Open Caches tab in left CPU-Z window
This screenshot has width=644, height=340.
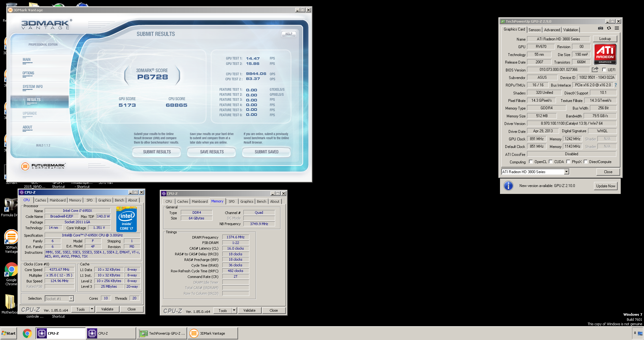click(x=41, y=200)
